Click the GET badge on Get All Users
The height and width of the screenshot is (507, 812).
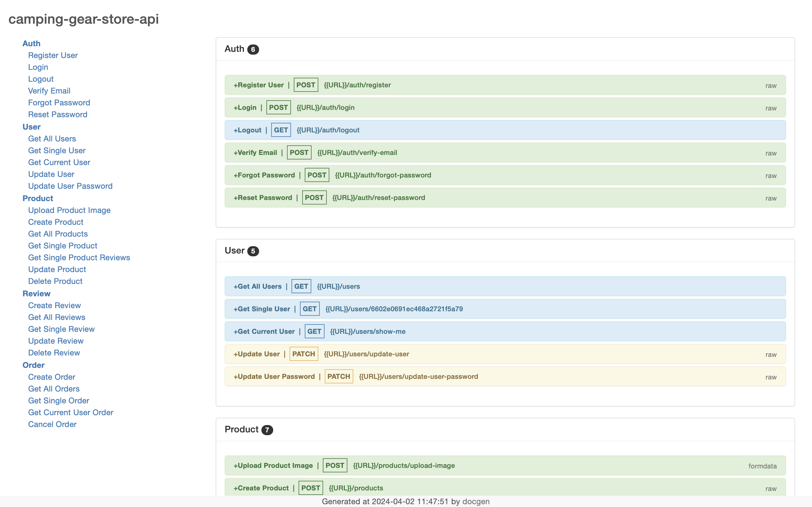tap(301, 286)
